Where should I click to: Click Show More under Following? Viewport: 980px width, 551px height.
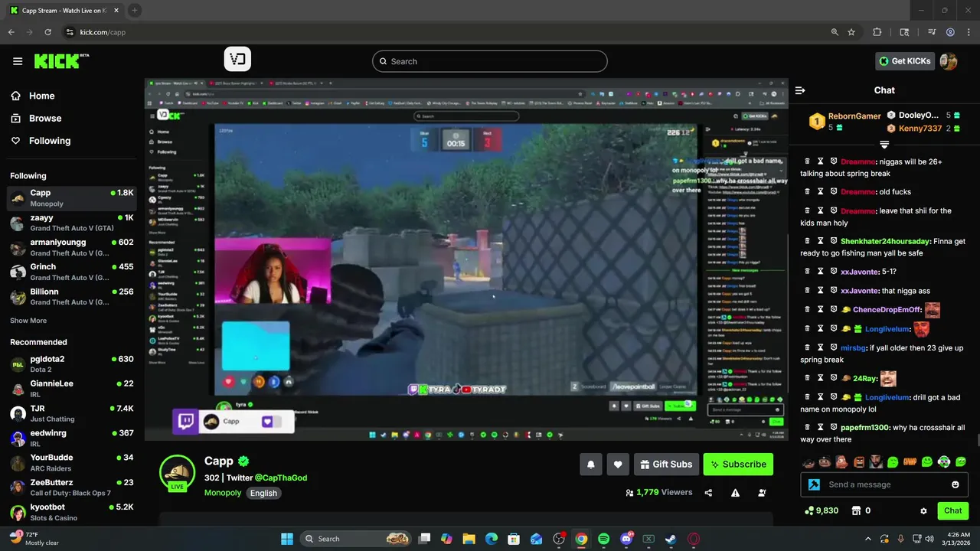click(x=28, y=321)
